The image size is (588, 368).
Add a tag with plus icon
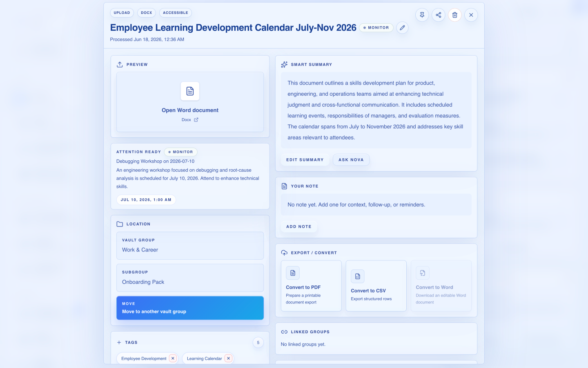pos(119,343)
